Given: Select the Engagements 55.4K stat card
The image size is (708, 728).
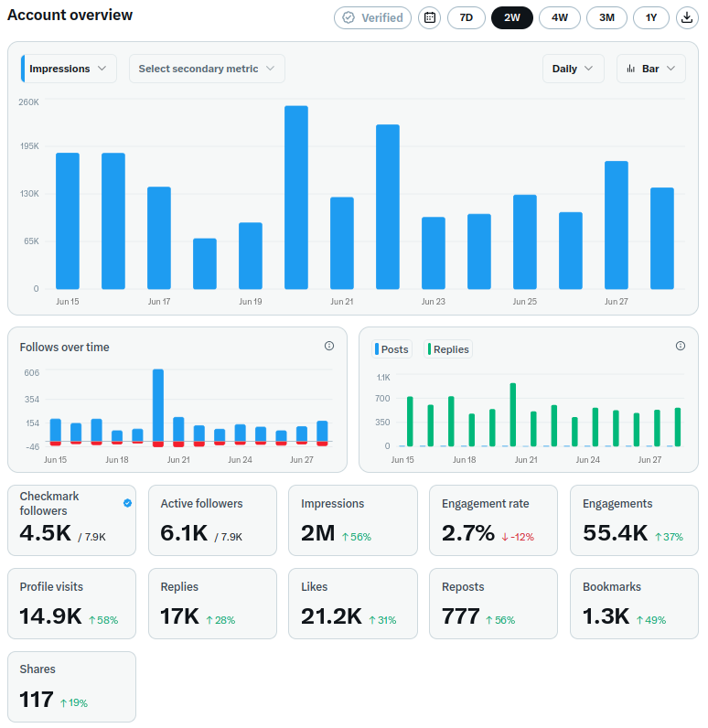Looking at the screenshot, I should tap(634, 520).
